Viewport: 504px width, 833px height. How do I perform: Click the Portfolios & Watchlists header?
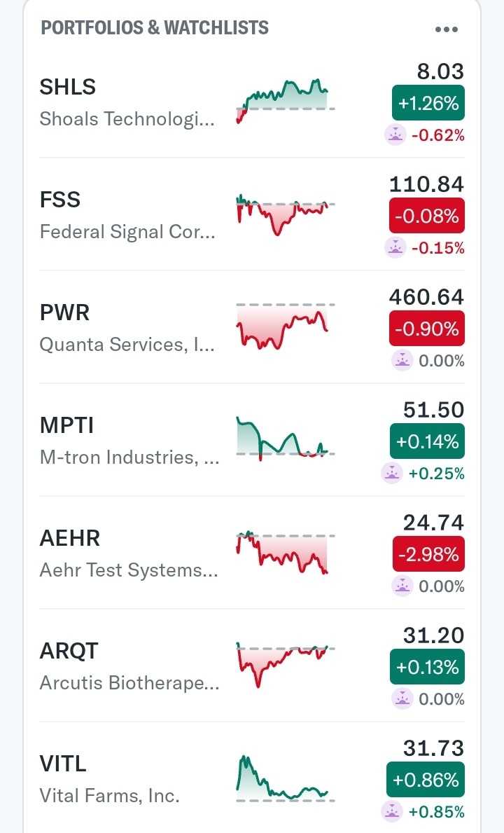[x=155, y=28]
